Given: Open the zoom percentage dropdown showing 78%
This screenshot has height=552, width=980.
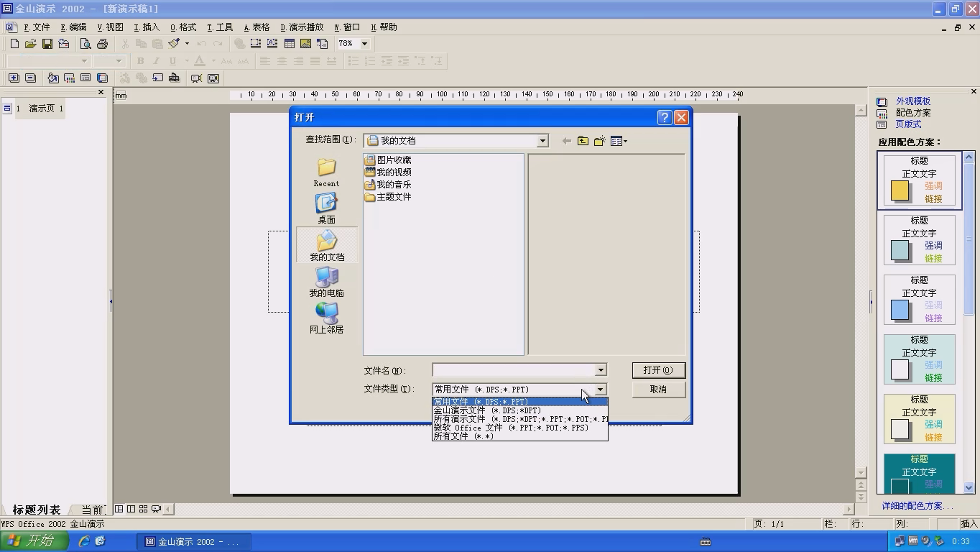Looking at the screenshot, I should [x=364, y=44].
